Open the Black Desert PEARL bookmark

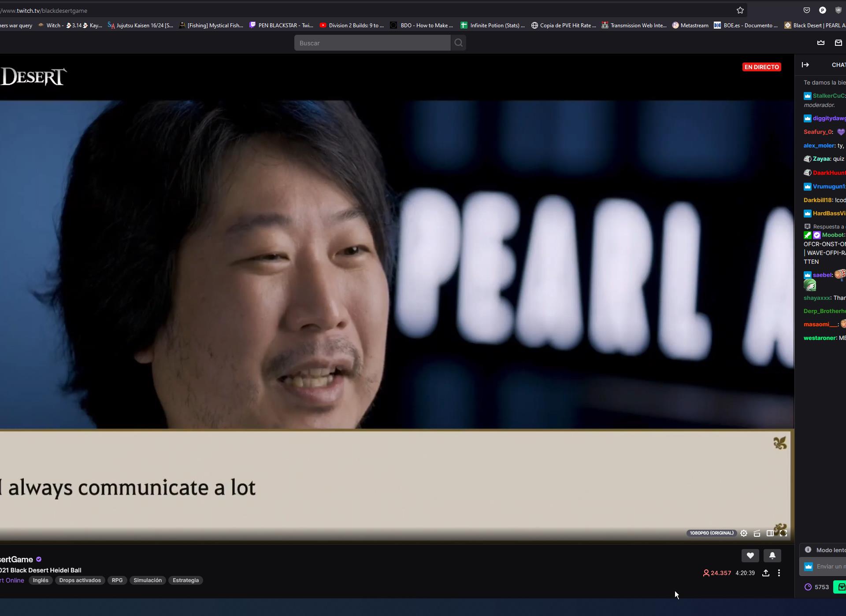815,26
